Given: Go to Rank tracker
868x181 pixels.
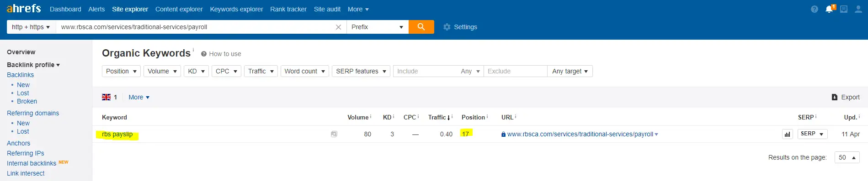Looking at the screenshot, I should [288, 9].
